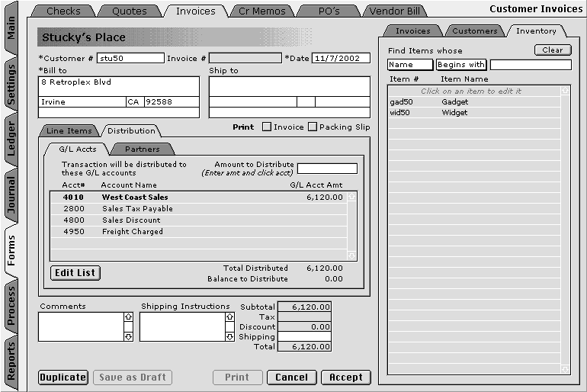Click the Clear button
Screen dimensions: 587x392
tap(553, 50)
